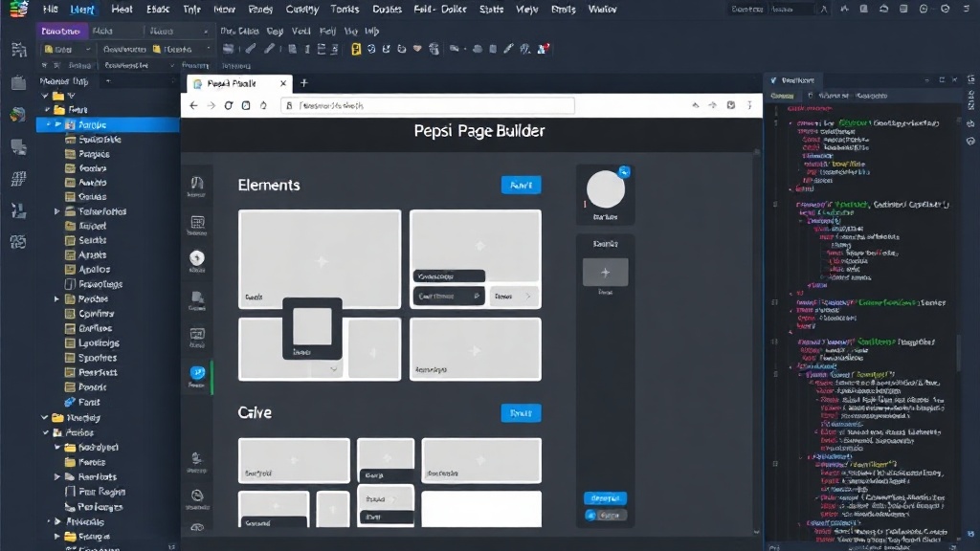Click the browser address bar
This screenshot has width=980, height=551.
click(428, 105)
